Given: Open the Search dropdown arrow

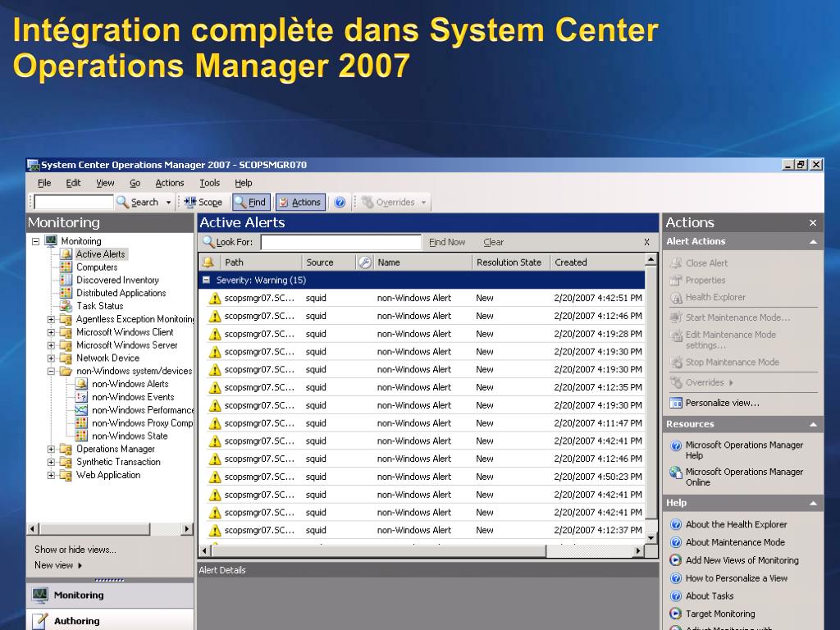Looking at the screenshot, I should (168, 203).
